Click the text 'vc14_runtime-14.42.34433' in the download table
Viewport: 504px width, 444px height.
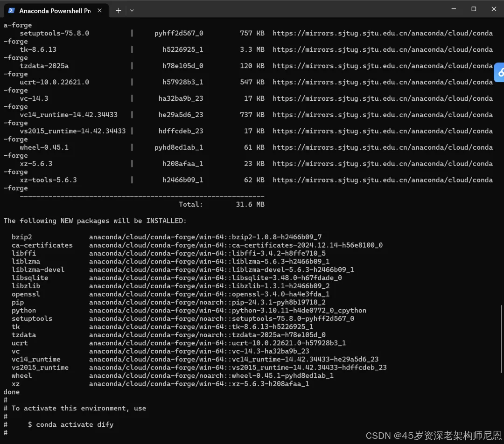[69, 115]
